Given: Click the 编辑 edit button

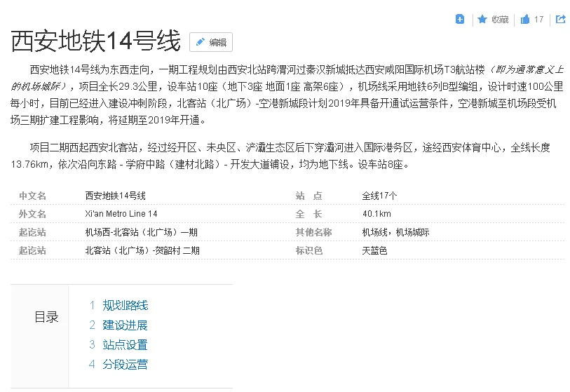Looking at the screenshot, I should coord(211,42).
